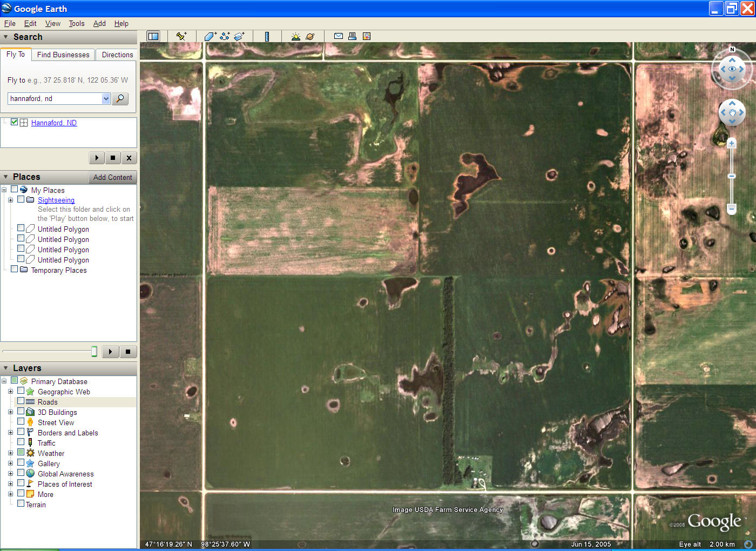Expand the Sightseeing folder tree node
Image resolution: width=756 pixels, height=551 pixels.
10,200
